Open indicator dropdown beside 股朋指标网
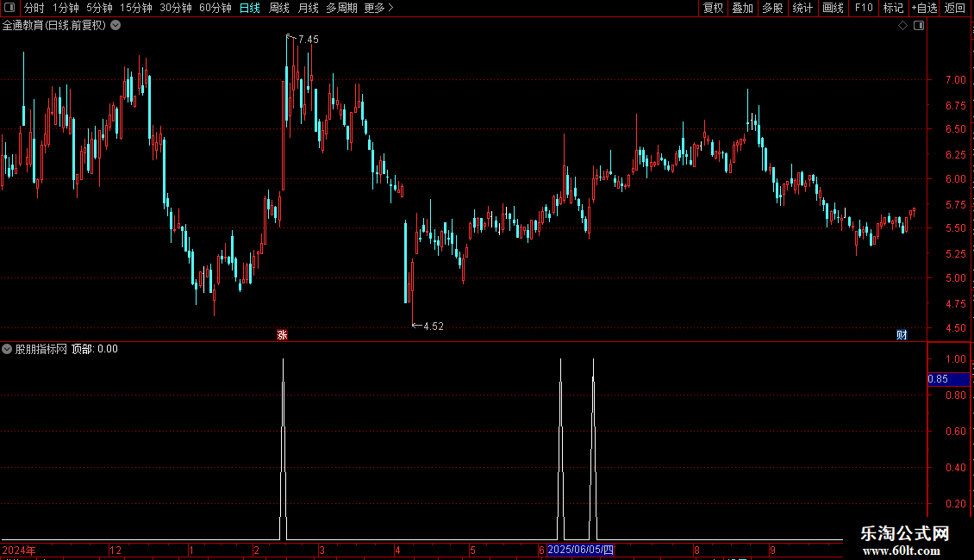This screenshot has width=974, height=560. [x=7, y=349]
